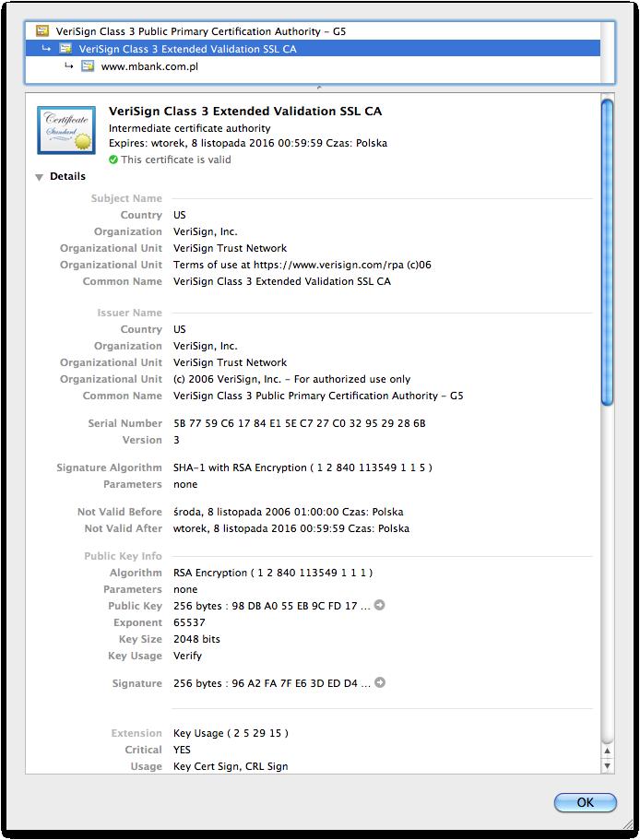Click the splitter handle below certificate chain
Screen dimensions: 640x840
tap(319, 87)
